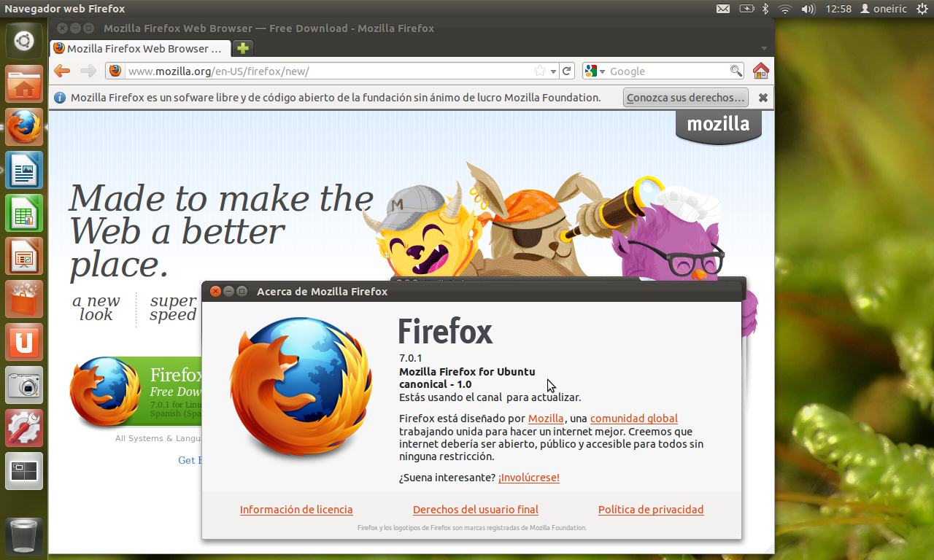Expand the list all tabs arrow
Image resolution: width=934 pixels, height=560 pixels.
point(764,48)
